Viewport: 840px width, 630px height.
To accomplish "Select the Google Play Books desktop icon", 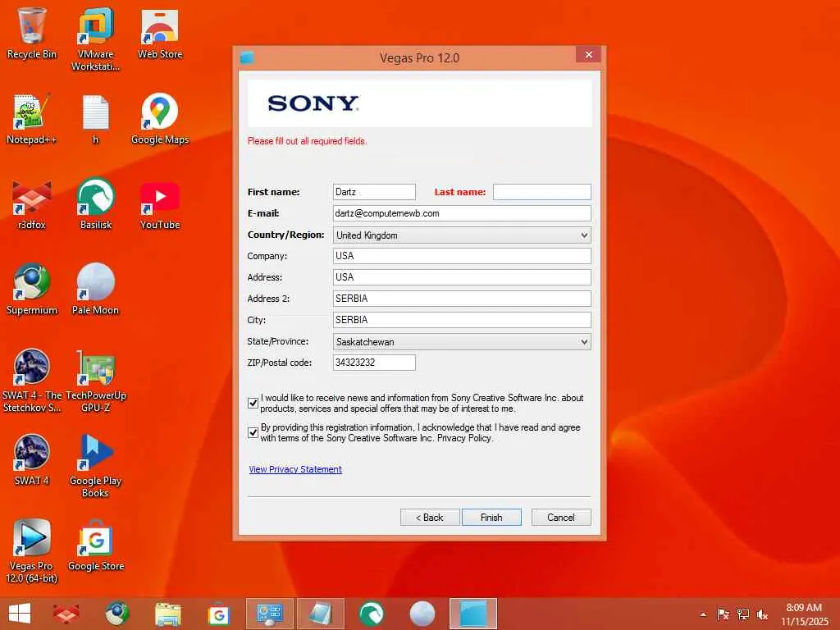I will [x=95, y=466].
